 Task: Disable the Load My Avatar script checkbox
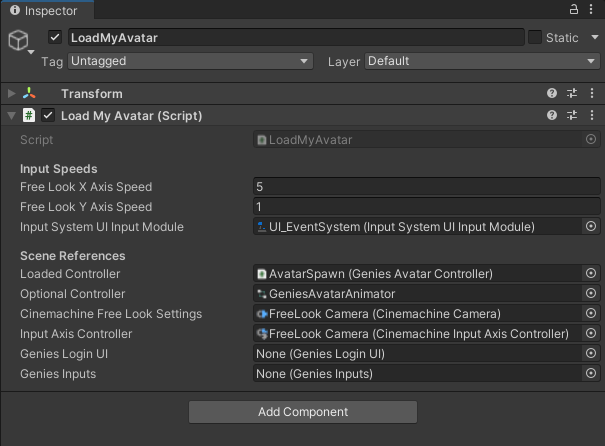pos(48,115)
